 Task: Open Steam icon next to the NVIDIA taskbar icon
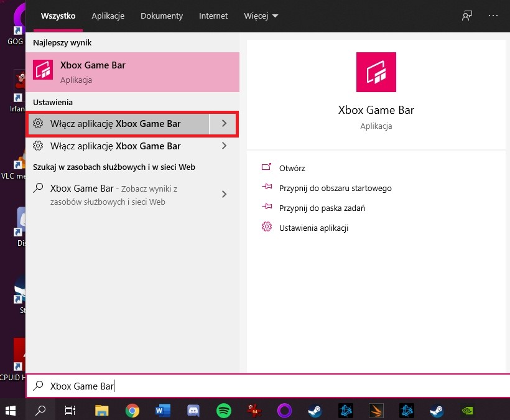[437, 411]
